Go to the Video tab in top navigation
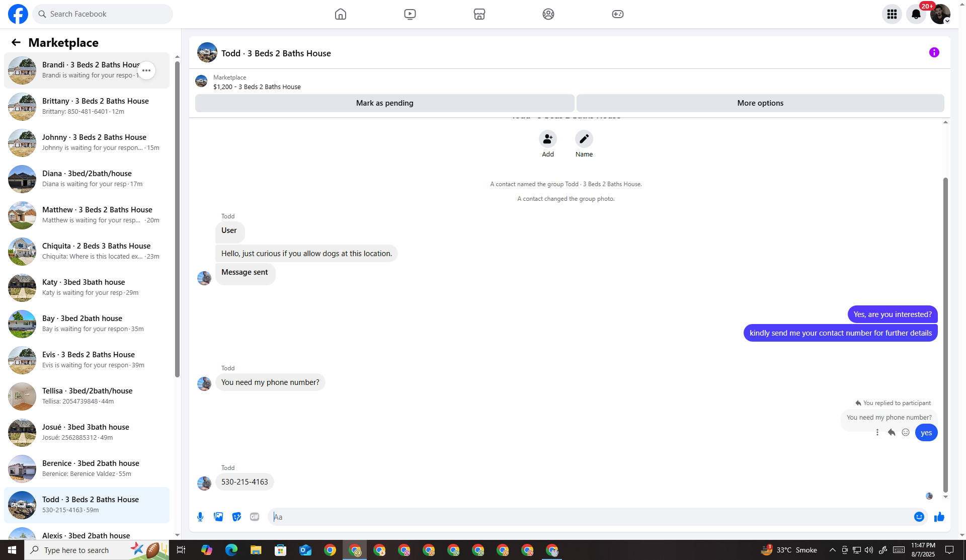This screenshot has height=560, width=966. [410, 14]
